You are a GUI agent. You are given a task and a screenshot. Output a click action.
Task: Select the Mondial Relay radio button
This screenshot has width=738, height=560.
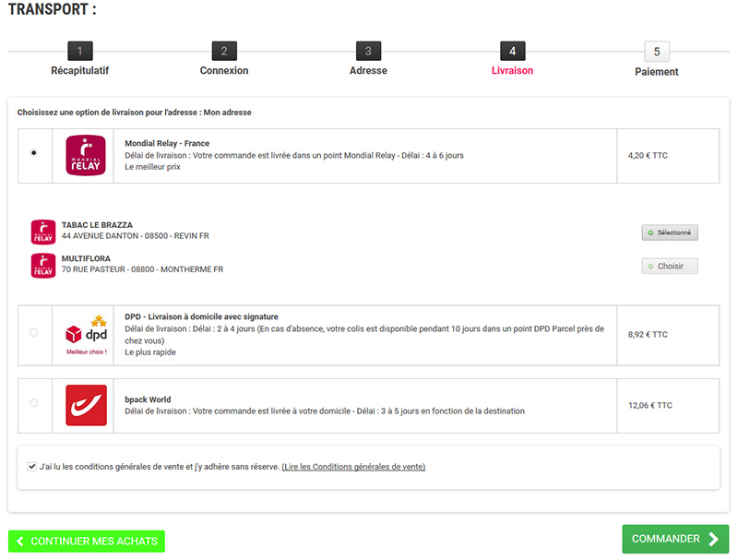pyautogui.click(x=35, y=153)
